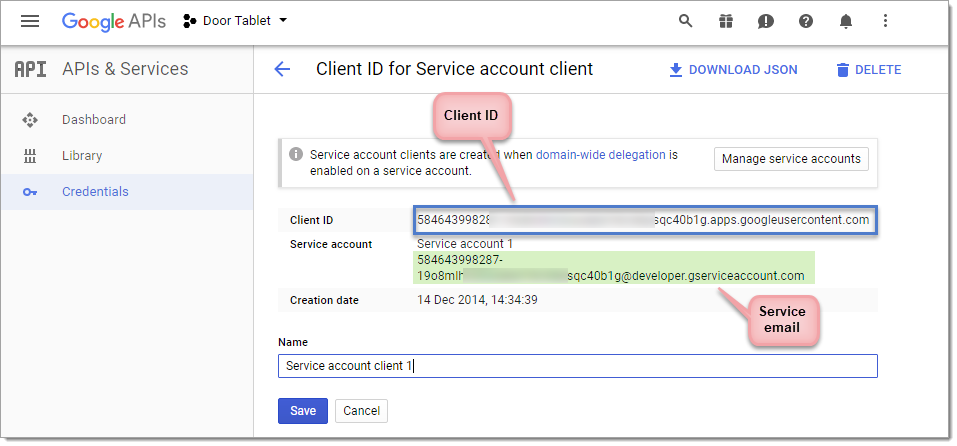Go back using the left arrow
The width and height of the screenshot is (957, 446).
click(x=282, y=69)
